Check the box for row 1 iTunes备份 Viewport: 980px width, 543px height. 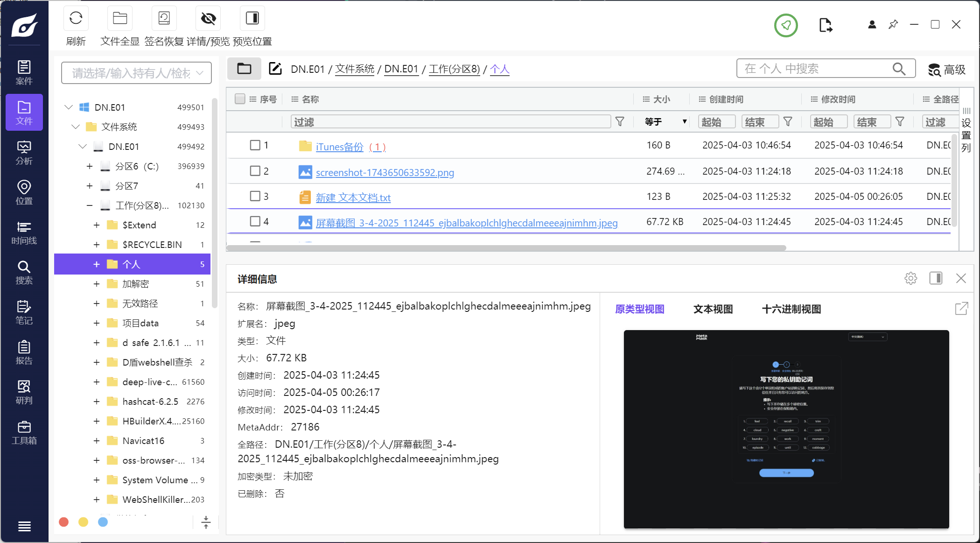pos(255,145)
